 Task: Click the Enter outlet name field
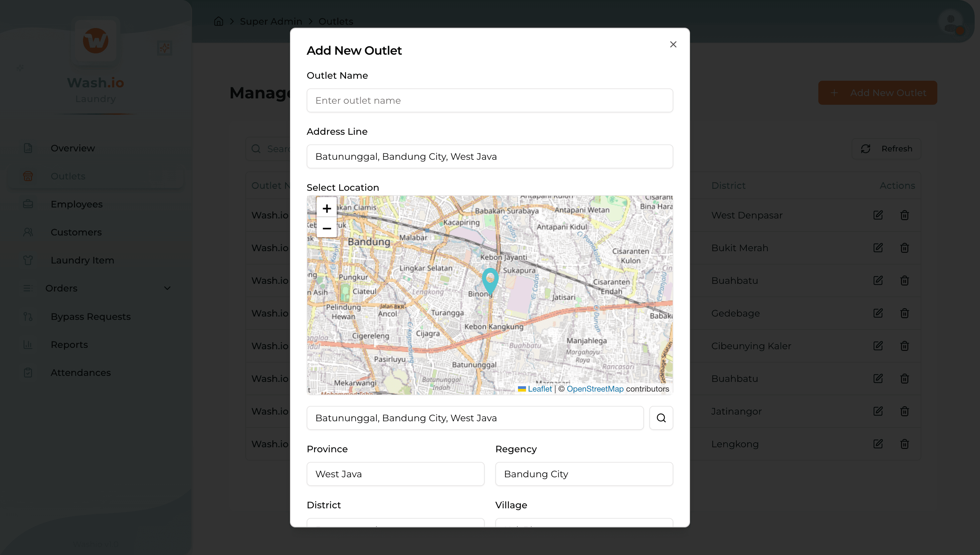(489, 100)
